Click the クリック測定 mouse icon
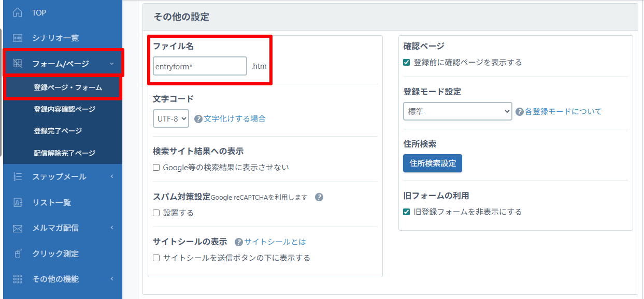This screenshot has width=644, height=299. (18, 253)
